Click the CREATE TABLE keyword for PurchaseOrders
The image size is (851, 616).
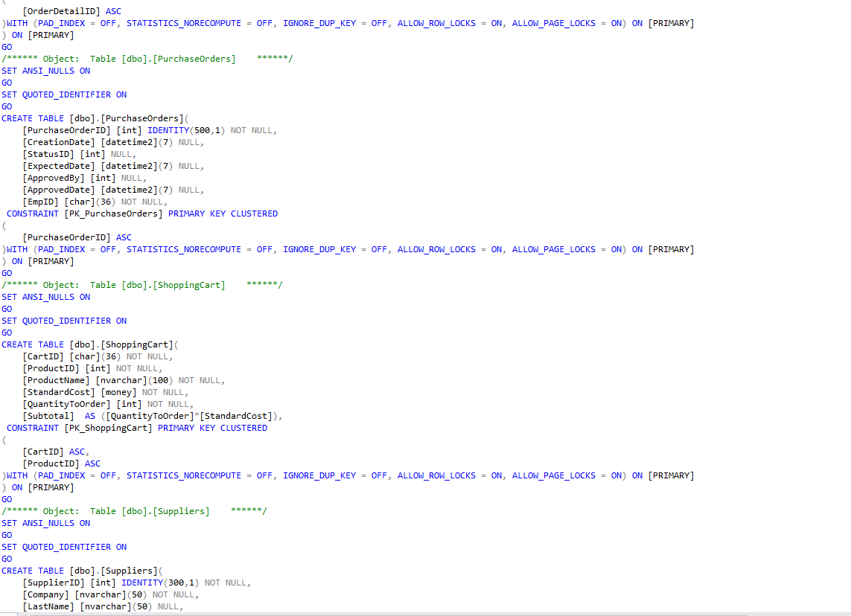pyautogui.click(x=31, y=118)
